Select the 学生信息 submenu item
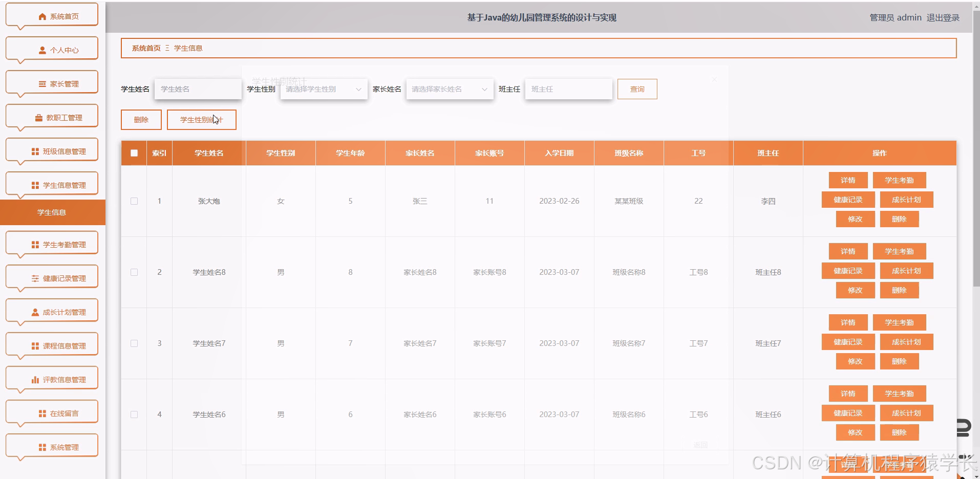This screenshot has width=980, height=479. pyautogui.click(x=52, y=212)
